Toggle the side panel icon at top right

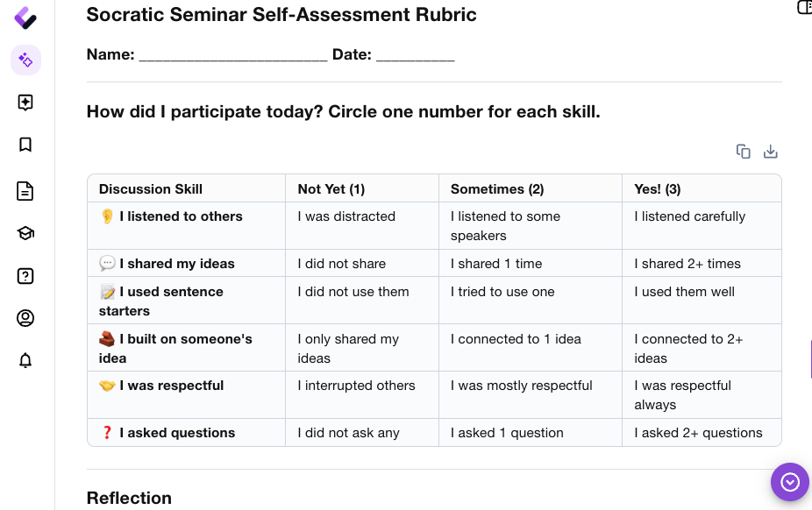[x=804, y=7]
